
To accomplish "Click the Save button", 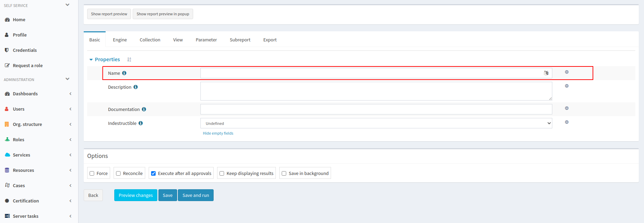I will point(168,195).
